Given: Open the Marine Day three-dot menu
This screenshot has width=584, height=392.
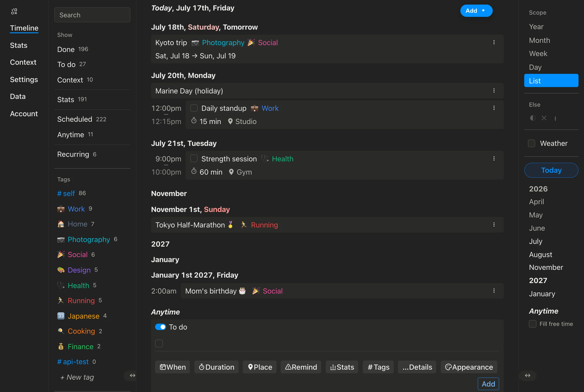Looking at the screenshot, I should tap(494, 90).
